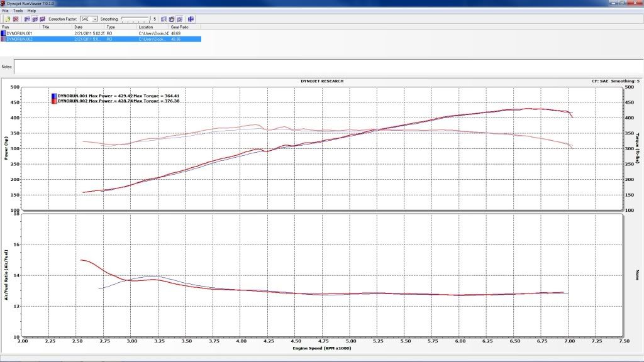
Task: Select the hand pan tool icon
Action: click(171, 19)
